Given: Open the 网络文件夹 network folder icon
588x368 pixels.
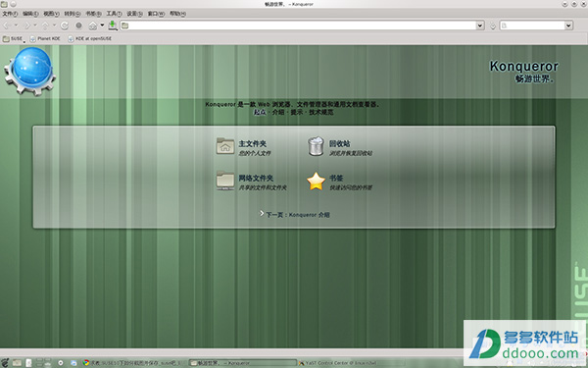Looking at the screenshot, I should [x=225, y=181].
